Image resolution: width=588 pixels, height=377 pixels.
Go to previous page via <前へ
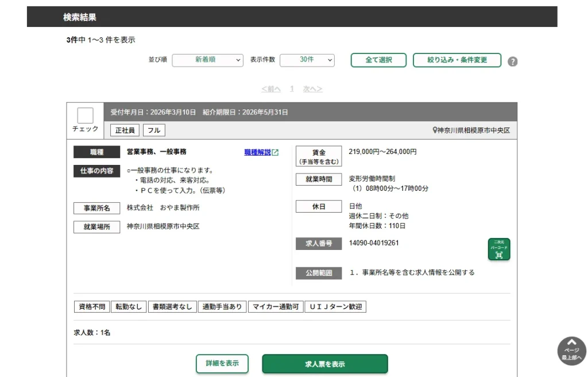pyautogui.click(x=271, y=89)
